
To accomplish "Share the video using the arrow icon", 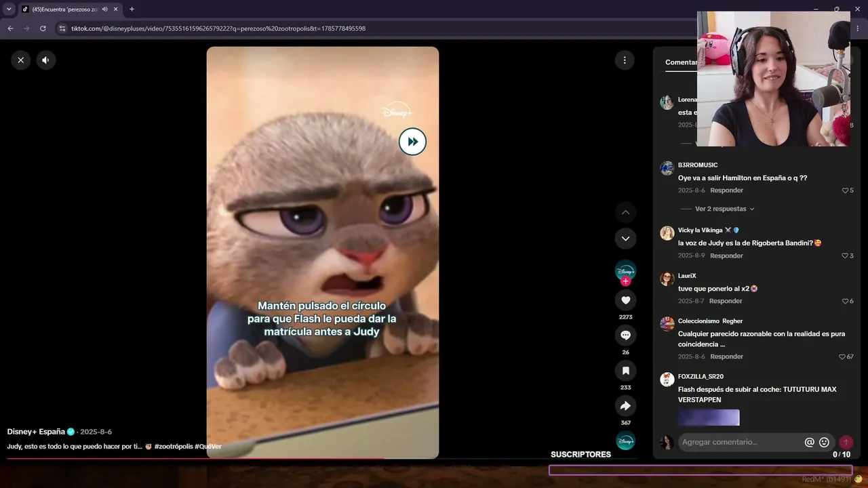I will click(x=625, y=406).
